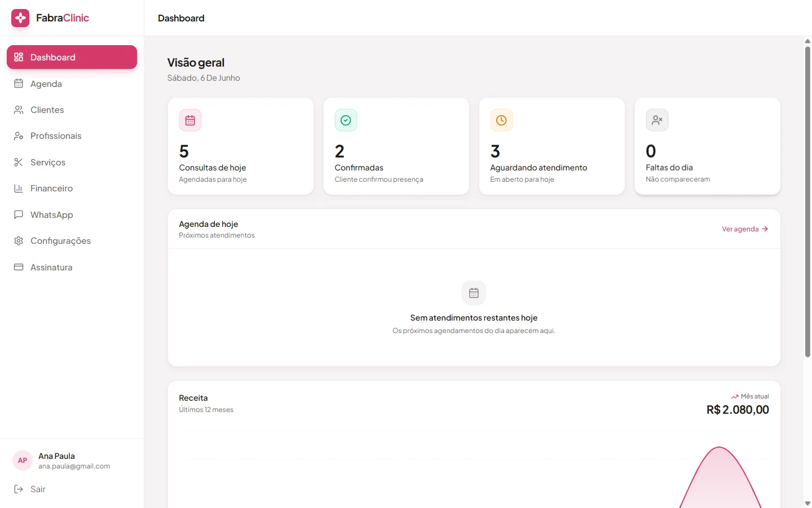
Task: Click the arrow icon next to Ver agenda
Action: (x=765, y=229)
